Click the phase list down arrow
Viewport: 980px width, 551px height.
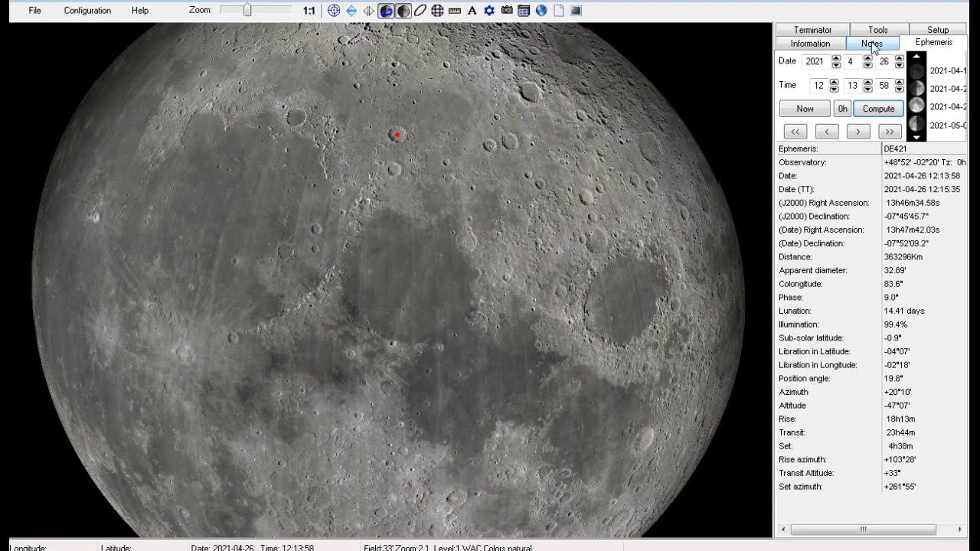916,138
